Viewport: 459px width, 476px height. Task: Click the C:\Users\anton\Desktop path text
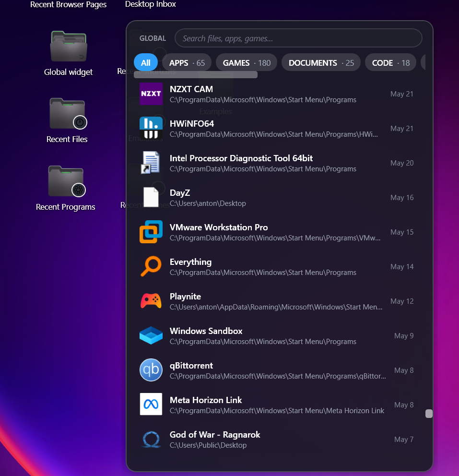(208, 203)
